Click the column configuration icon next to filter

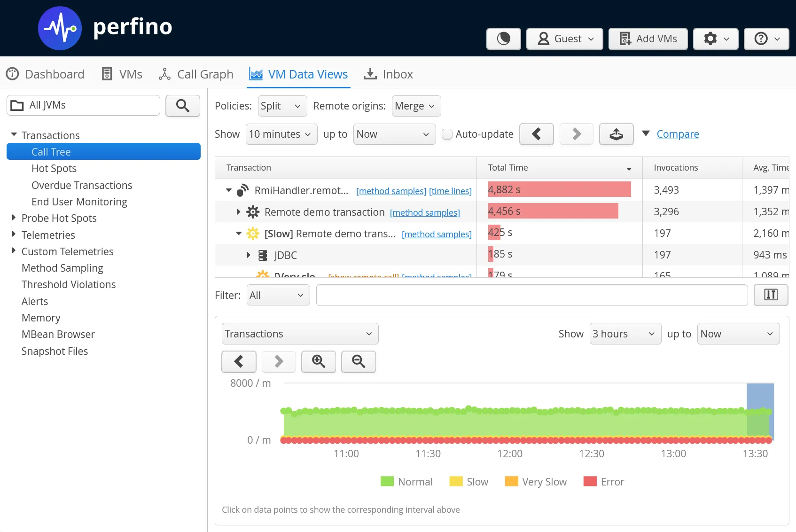coord(771,295)
